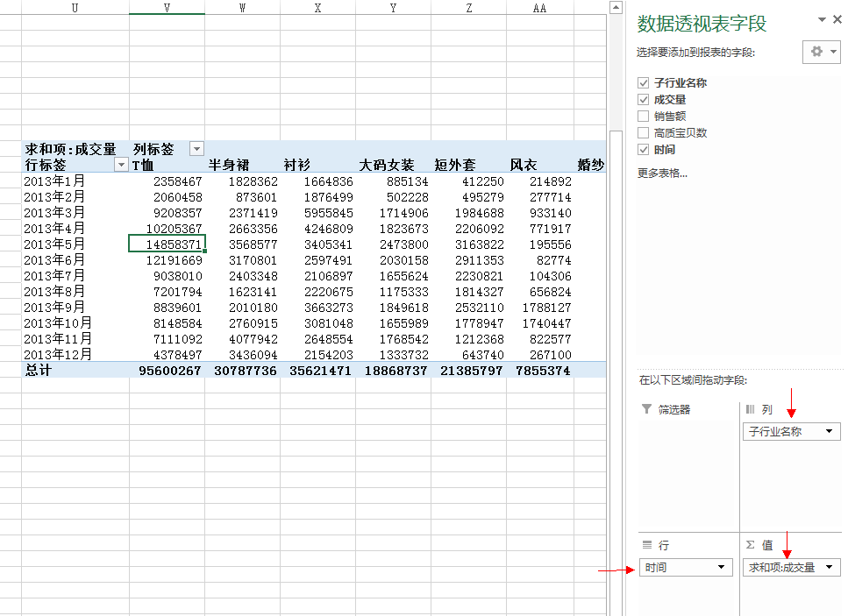The height and width of the screenshot is (616, 848).
Task: Select the 短外套 column label cell
Action: 469,165
